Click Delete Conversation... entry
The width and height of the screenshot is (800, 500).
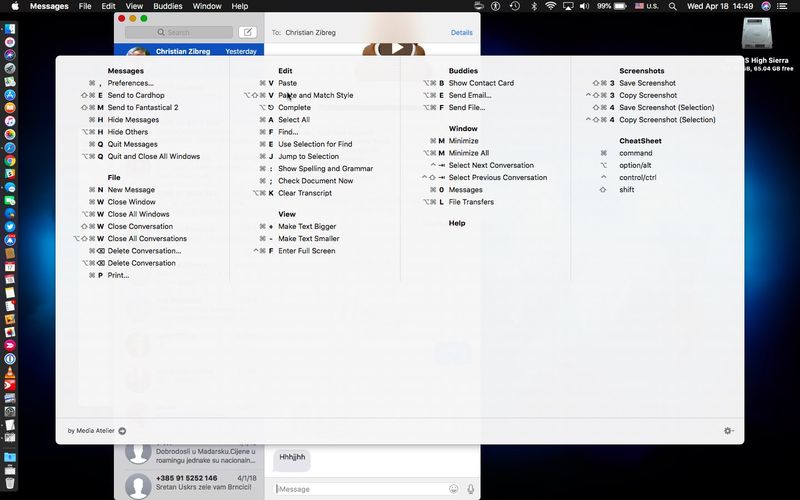click(144, 251)
